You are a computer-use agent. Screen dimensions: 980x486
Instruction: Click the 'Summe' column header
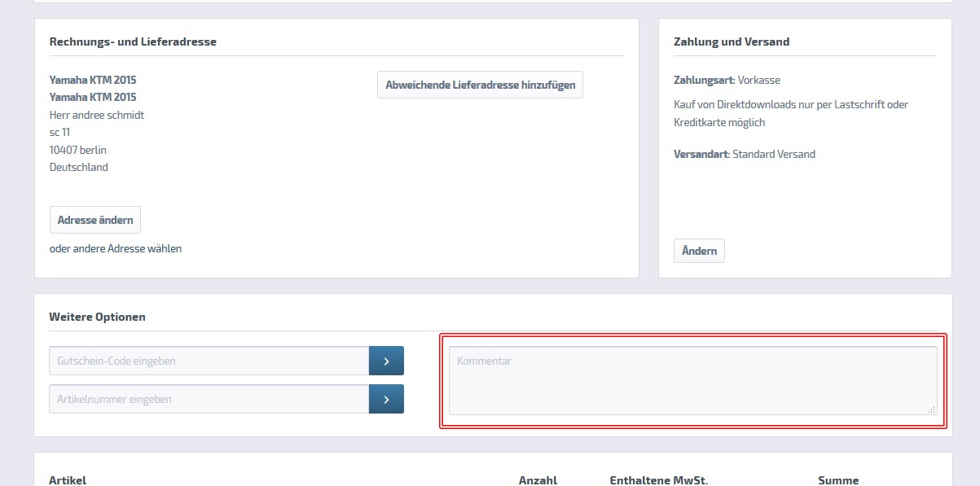pos(838,480)
